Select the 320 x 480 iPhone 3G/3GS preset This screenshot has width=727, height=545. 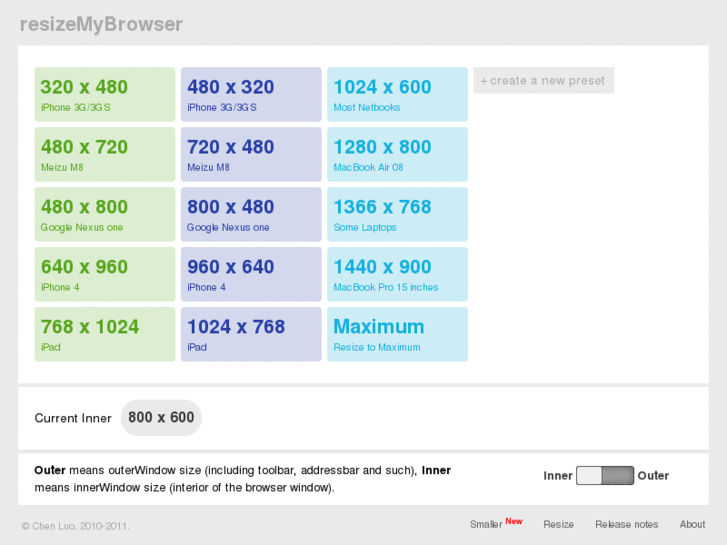point(105,95)
